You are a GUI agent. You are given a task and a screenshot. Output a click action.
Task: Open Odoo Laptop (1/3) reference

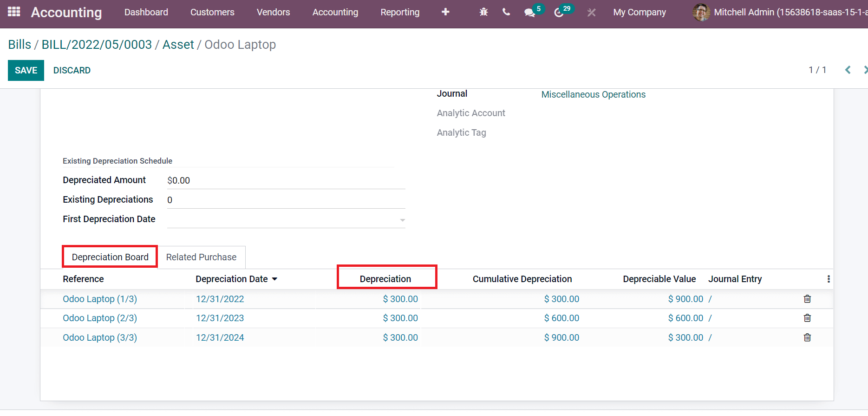(100, 299)
